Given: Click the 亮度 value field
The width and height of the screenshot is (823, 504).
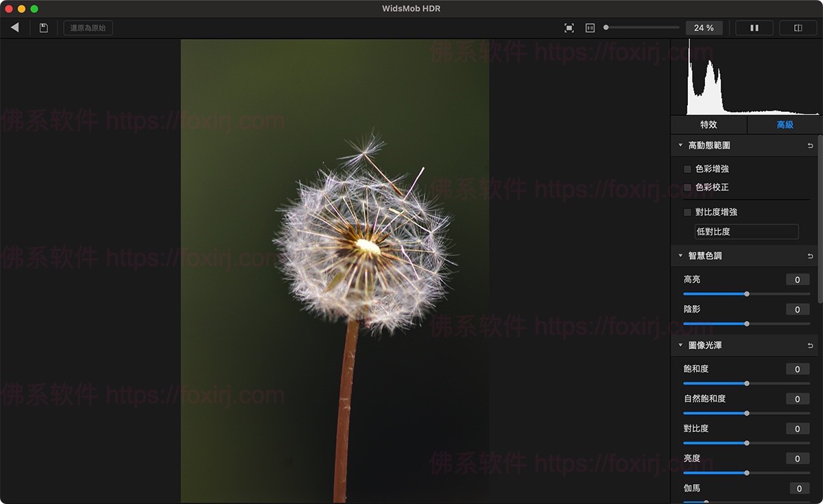Looking at the screenshot, I should 798,459.
